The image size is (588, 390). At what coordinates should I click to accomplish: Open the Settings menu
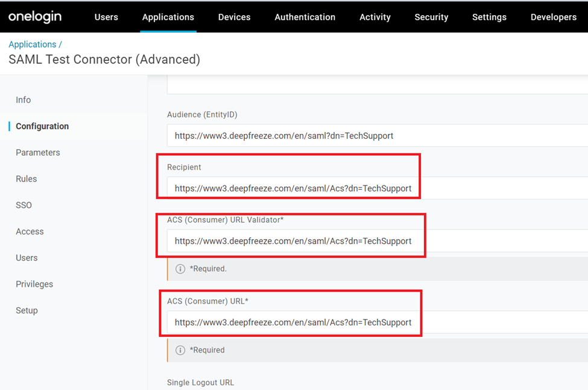pyautogui.click(x=489, y=17)
